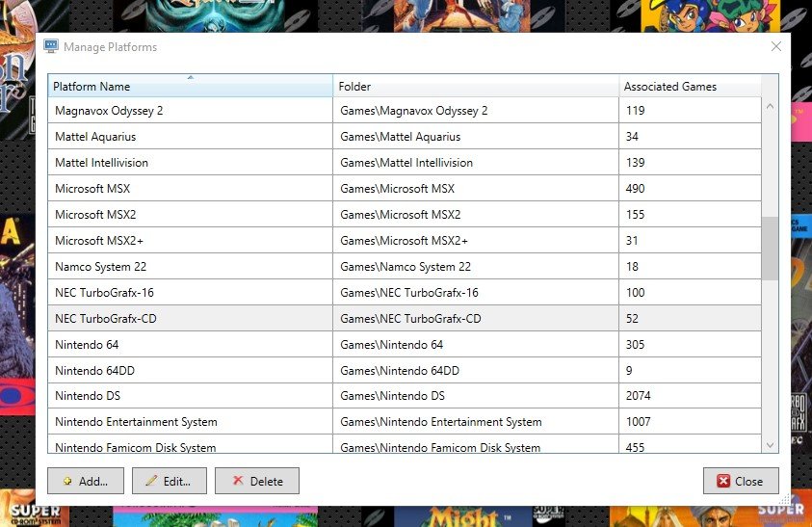Screen dimensions: 812x527
Task: Click folder cell Games\Namco System 22
Action: click(x=476, y=266)
